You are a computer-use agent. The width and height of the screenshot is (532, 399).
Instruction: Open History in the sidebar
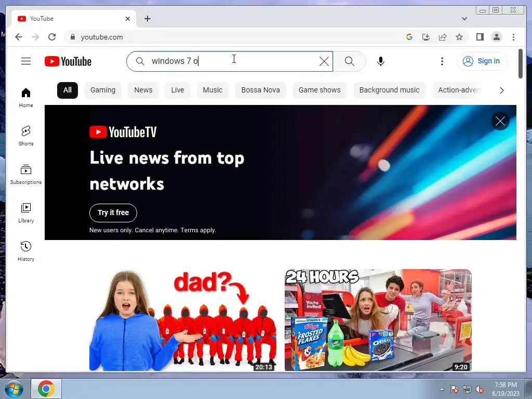click(x=26, y=251)
